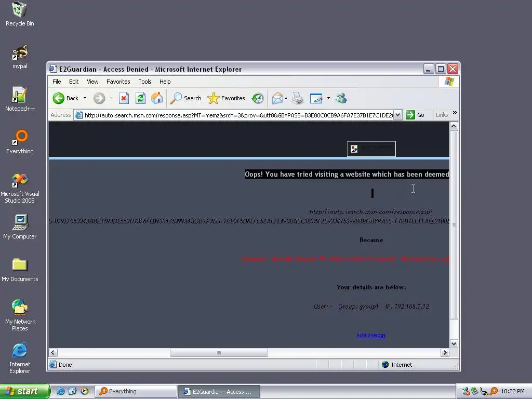Open the Messenger toolbar icon

coord(341,98)
